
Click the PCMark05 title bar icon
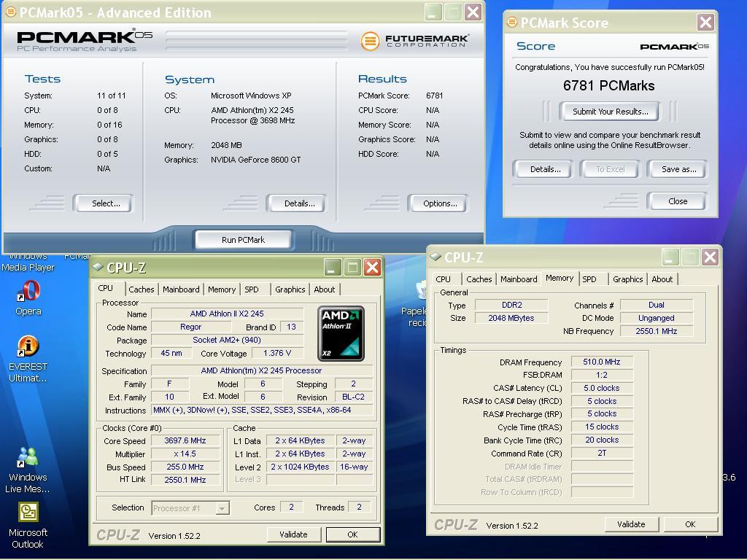pos(10,12)
